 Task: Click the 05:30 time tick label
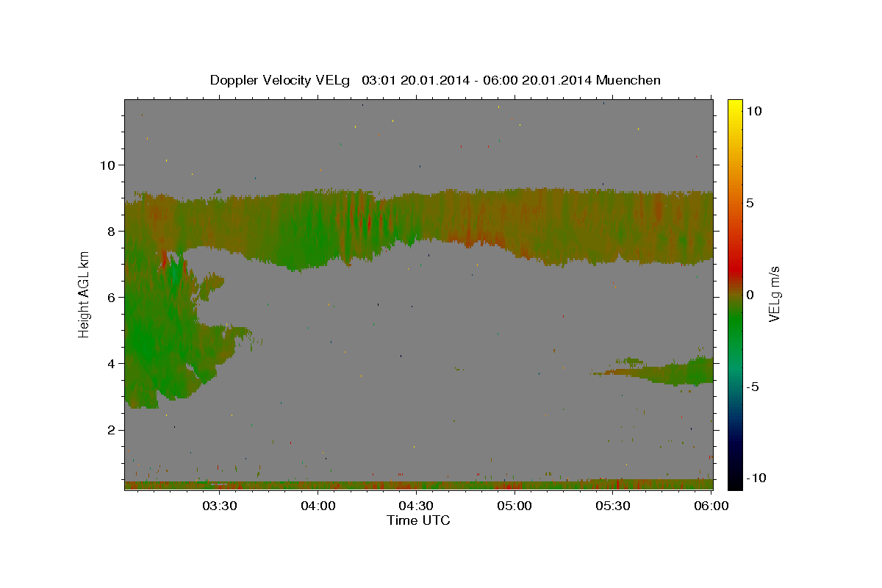tap(613, 506)
